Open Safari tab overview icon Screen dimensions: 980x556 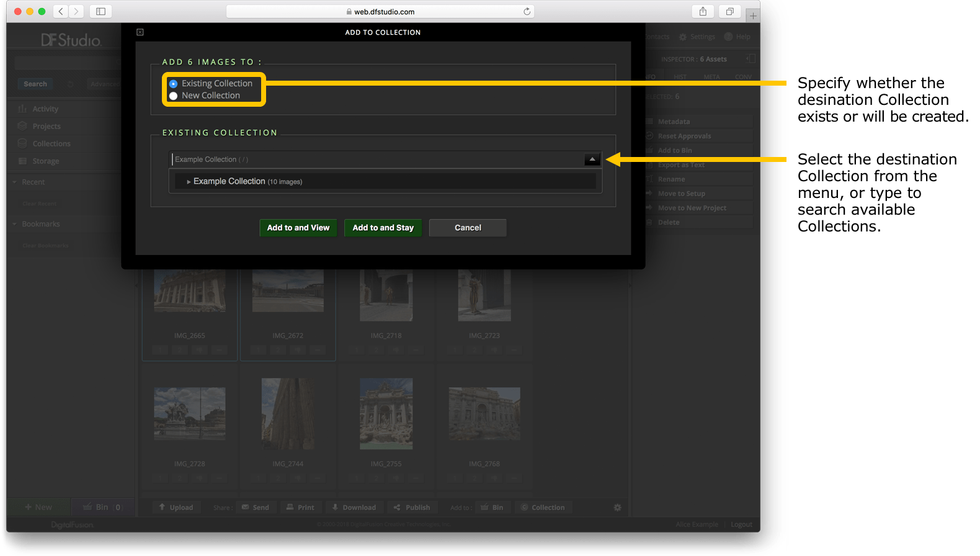[729, 11]
